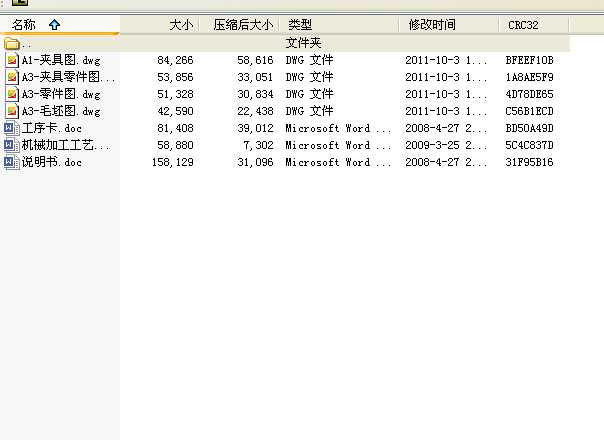
Task: Select the 说明书.doc Word icon
Action: [12, 162]
